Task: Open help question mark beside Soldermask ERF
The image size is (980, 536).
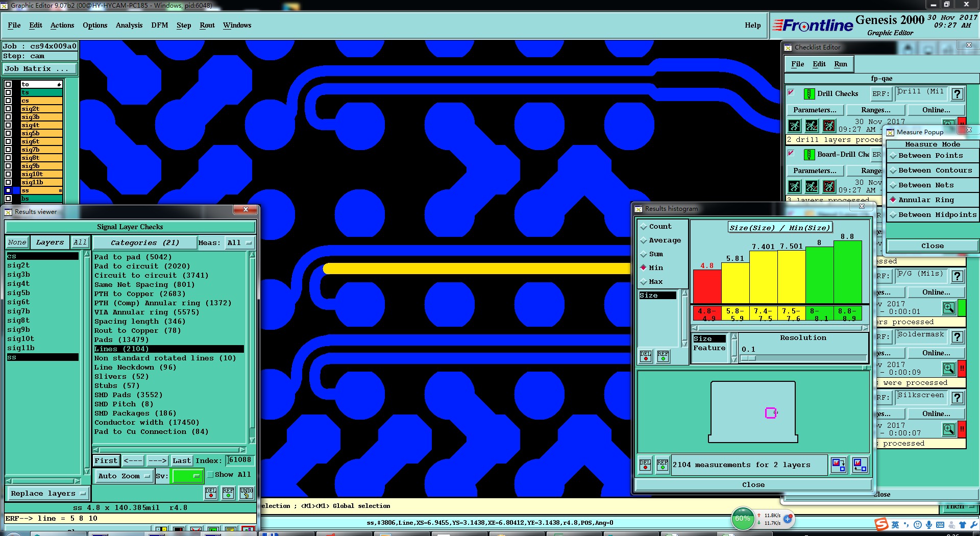Action: coord(958,337)
